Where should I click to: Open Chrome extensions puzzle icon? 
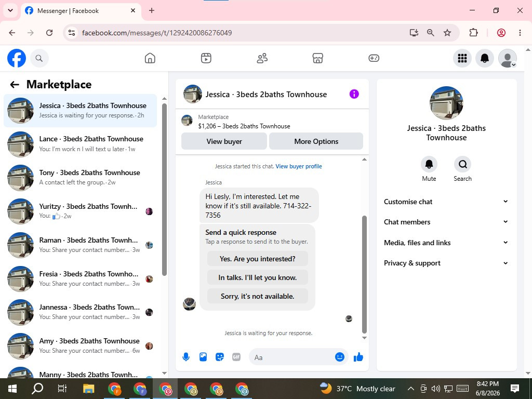click(x=473, y=33)
